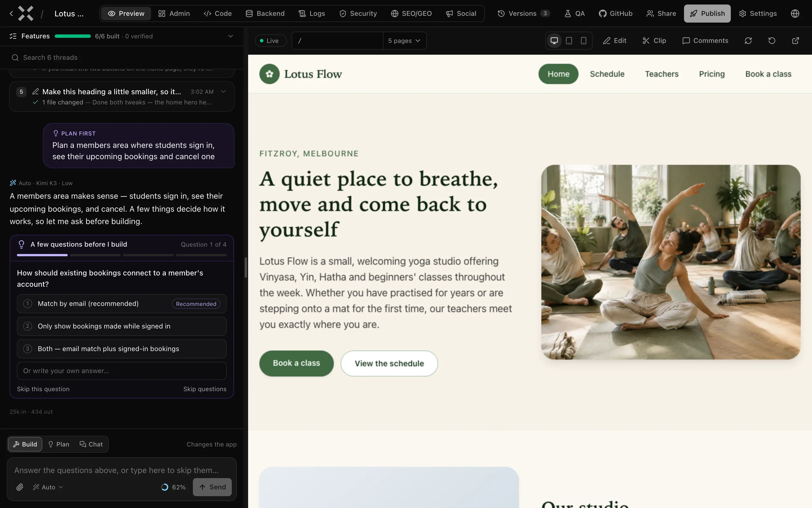This screenshot has height=508, width=812.
Task: Open Comments panel
Action: pyautogui.click(x=705, y=41)
